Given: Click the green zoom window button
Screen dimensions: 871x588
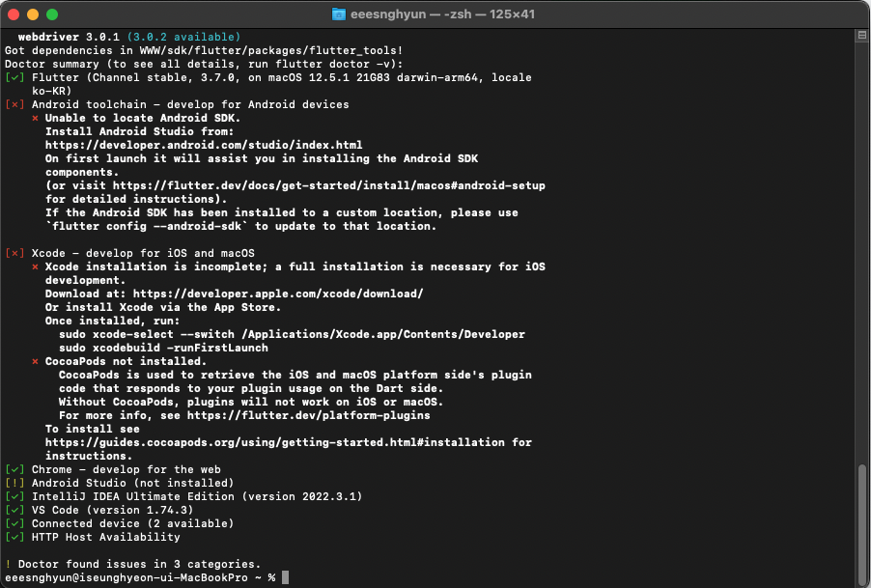Looking at the screenshot, I should 52,14.
